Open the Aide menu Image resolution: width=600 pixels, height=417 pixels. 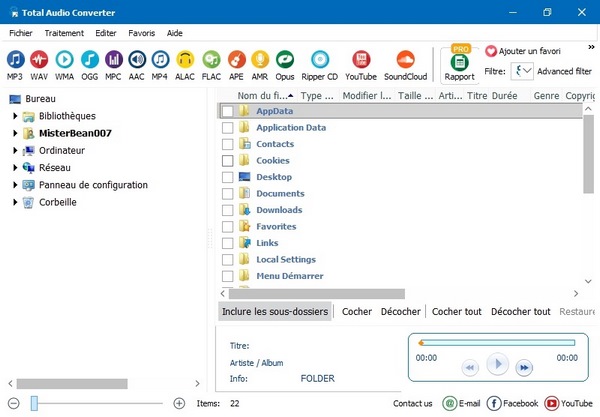(174, 33)
